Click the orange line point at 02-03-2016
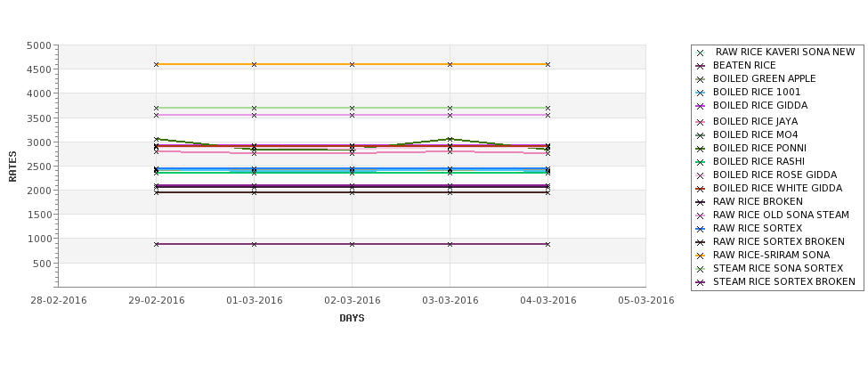The height and width of the screenshot is (382, 868). click(x=352, y=65)
